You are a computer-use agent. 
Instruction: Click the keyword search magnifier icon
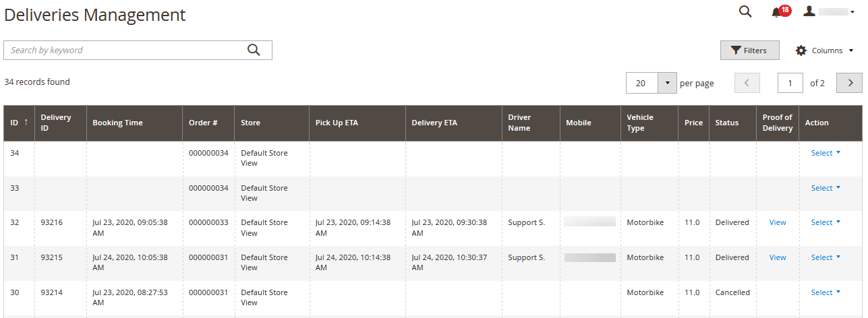[254, 50]
